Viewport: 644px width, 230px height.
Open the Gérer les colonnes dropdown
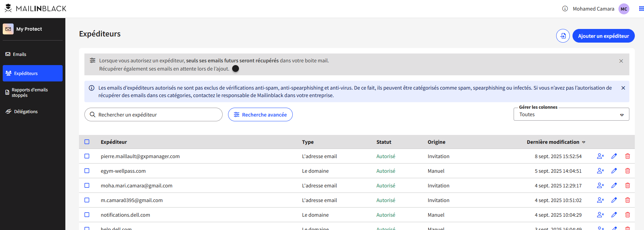[x=571, y=114]
